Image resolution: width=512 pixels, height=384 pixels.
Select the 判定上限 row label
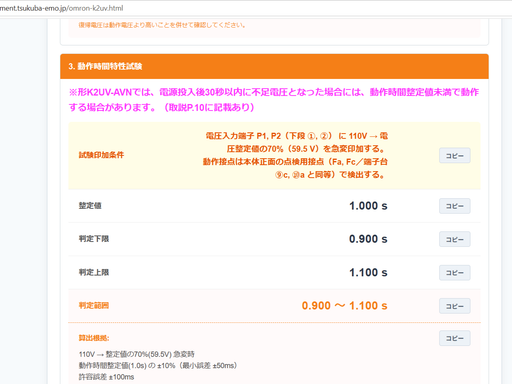(94, 272)
